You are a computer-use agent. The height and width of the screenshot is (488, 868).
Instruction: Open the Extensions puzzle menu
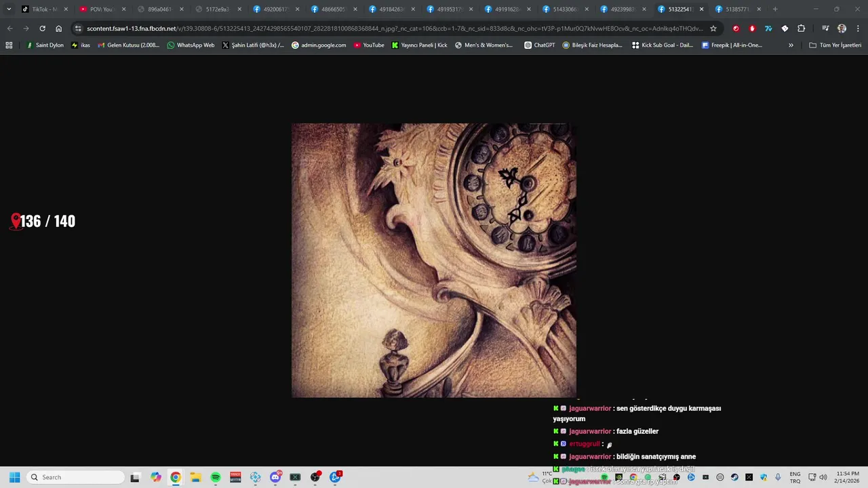[x=802, y=28]
